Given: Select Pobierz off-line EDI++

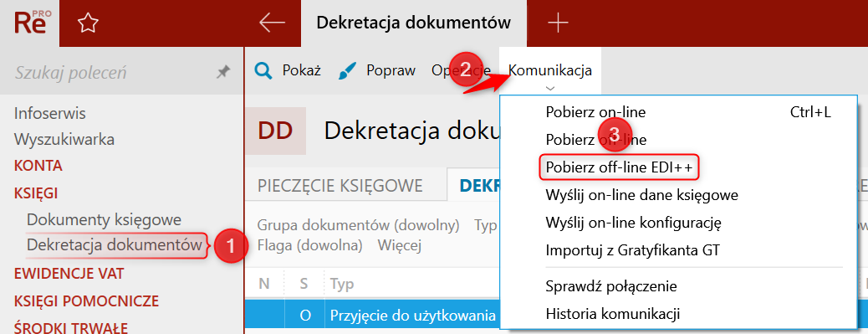Looking at the screenshot, I should click(620, 167).
